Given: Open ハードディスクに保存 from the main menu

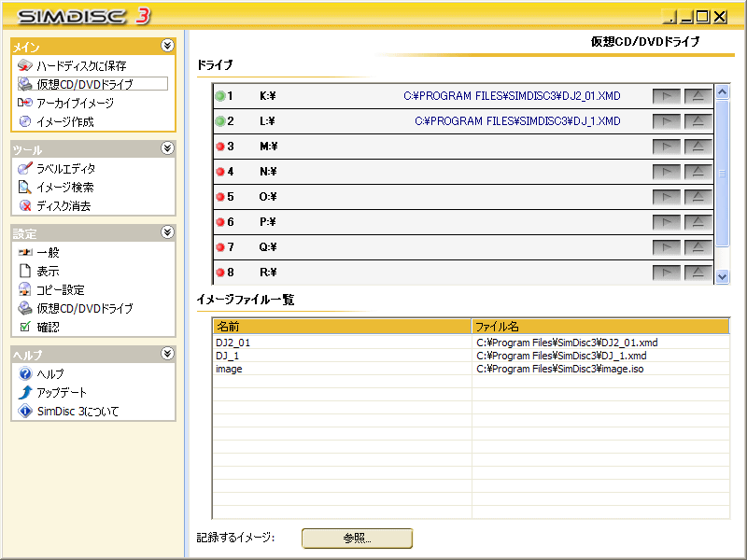Looking at the screenshot, I should coord(81,65).
